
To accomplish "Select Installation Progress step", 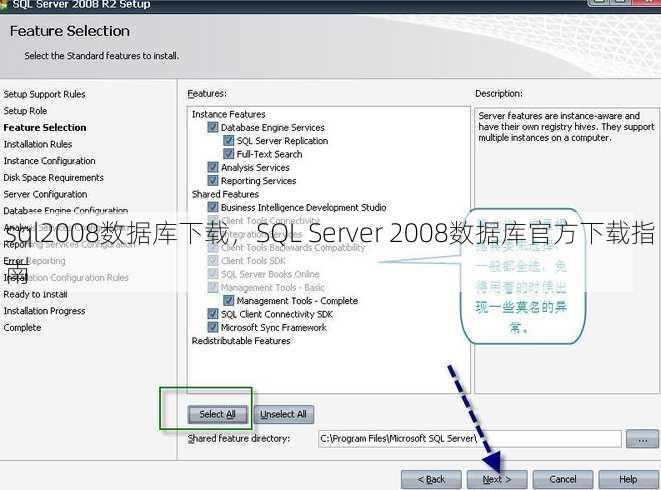I will [x=44, y=311].
